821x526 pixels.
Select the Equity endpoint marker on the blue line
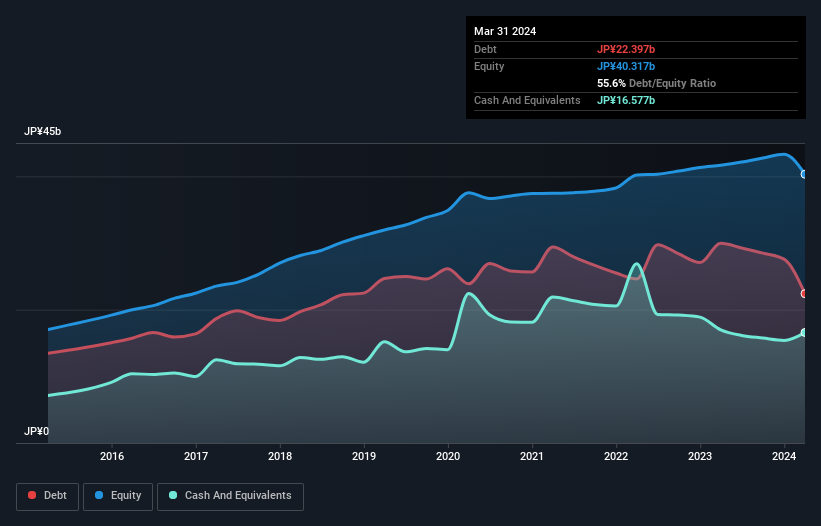click(x=804, y=174)
